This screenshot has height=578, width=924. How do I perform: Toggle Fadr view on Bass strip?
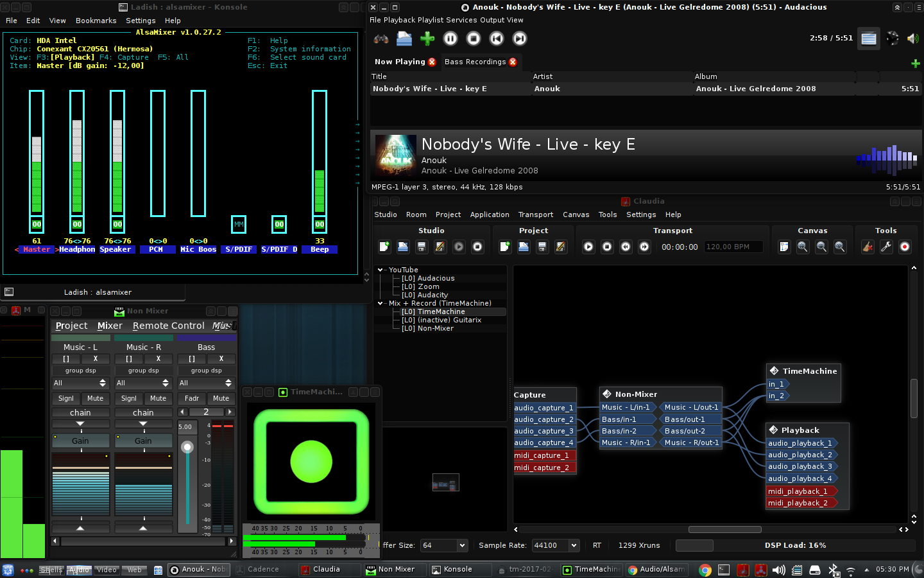192,399
